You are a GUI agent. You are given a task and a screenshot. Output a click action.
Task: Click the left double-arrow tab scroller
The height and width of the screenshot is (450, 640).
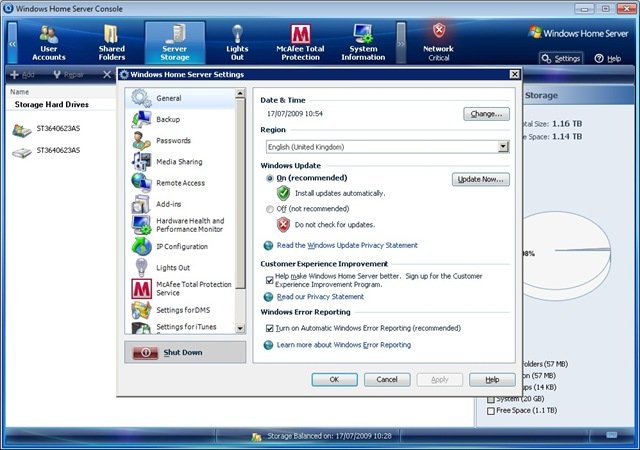click(13, 43)
